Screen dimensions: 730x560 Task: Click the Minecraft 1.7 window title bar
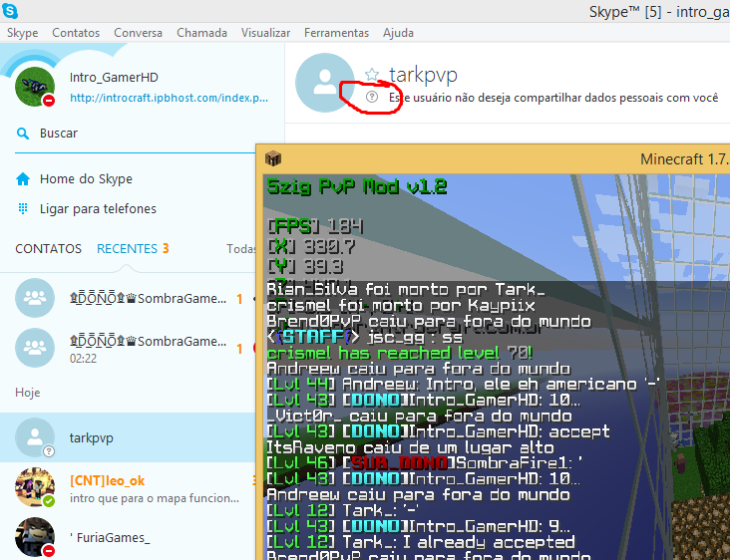pyautogui.click(x=493, y=159)
